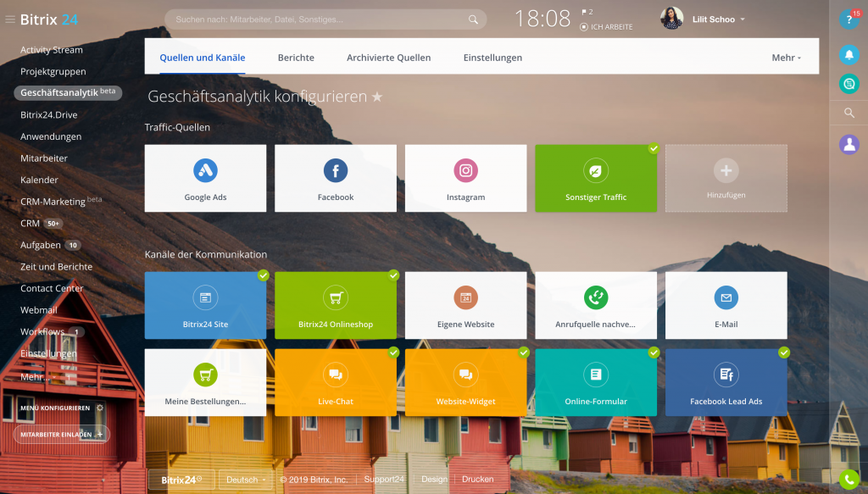Click the Live-Chat bubbles icon
This screenshot has width=868, height=494.
point(336,375)
